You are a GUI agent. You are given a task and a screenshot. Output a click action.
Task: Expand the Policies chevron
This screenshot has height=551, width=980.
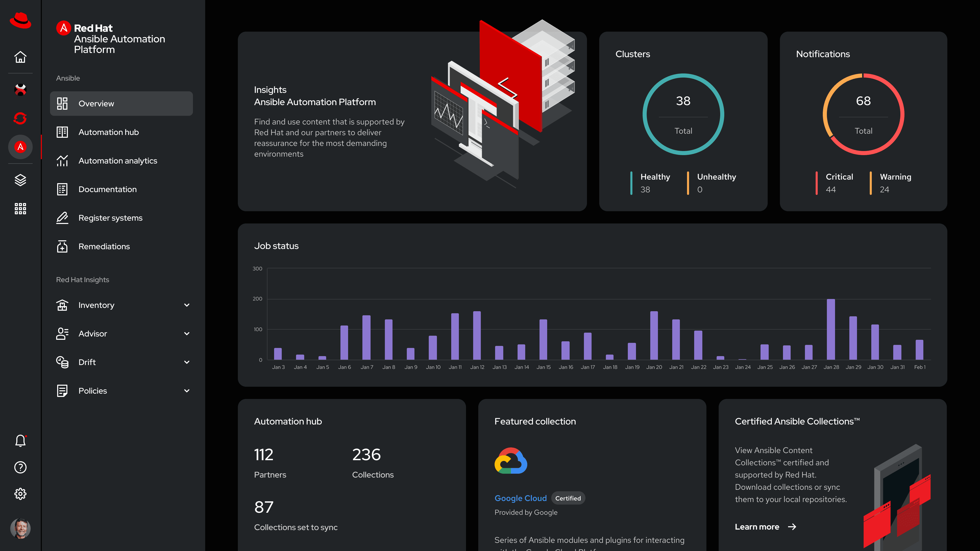(x=187, y=391)
